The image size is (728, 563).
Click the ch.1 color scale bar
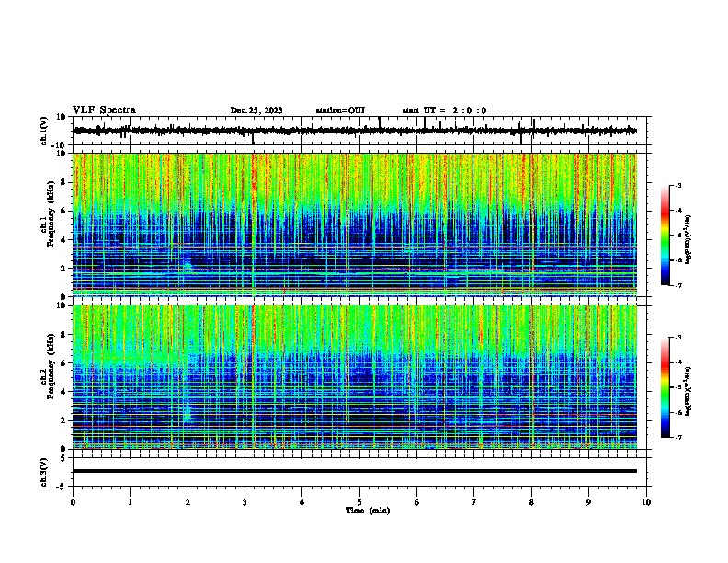[x=665, y=236]
